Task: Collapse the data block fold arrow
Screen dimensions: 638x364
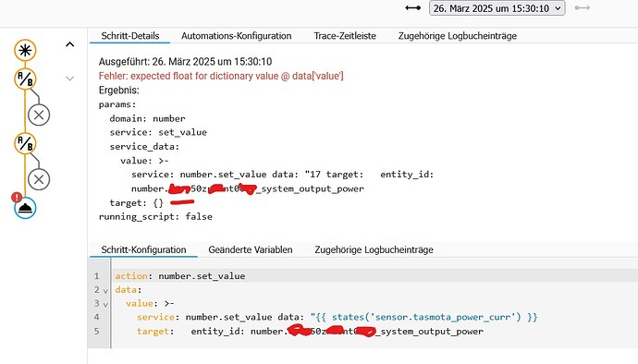Action: pos(105,291)
